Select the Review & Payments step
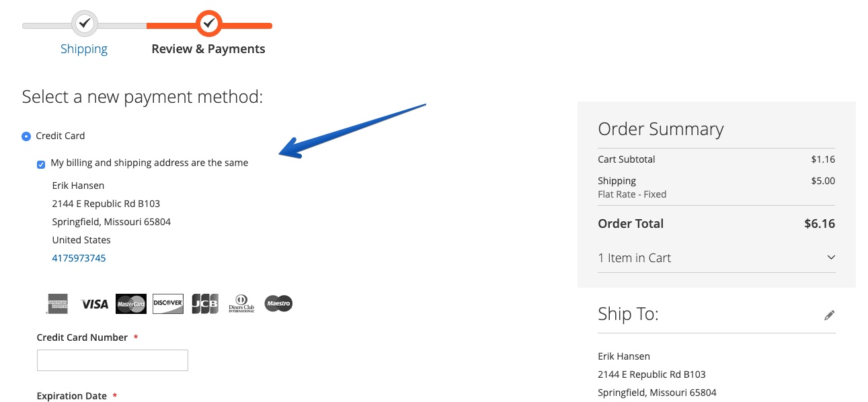868x402 pixels. tap(208, 49)
